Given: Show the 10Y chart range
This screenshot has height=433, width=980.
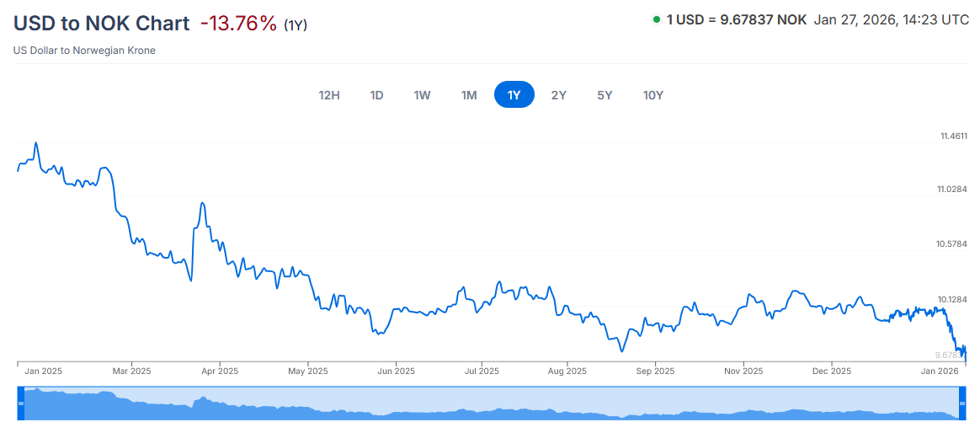Looking at the screenshot, I should click(x=653, y=95).
